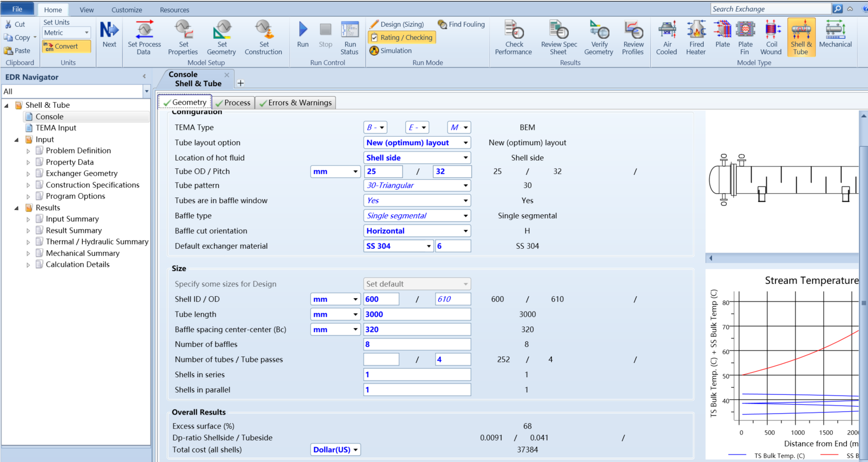Image resolution: width=868 pixels, height=462 pixels.
Task: Open Check Performance results
Action: coord(514,37)
